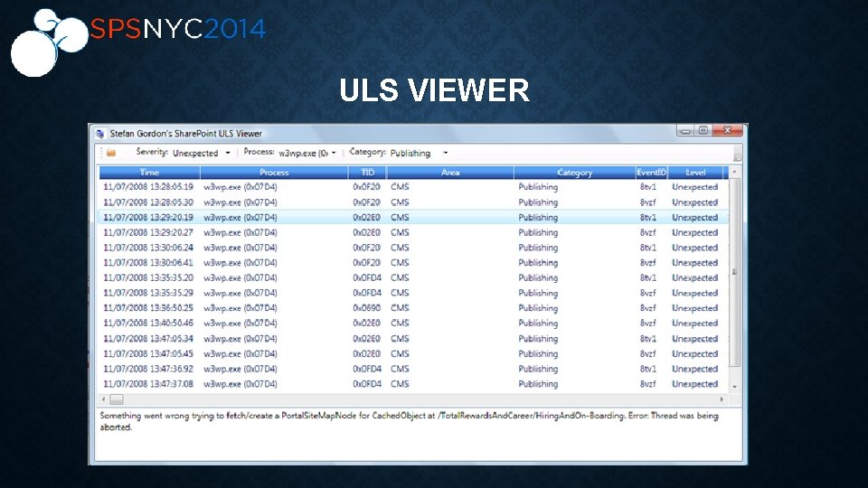Click the horizontal scrollbar right arrow
The width and height of the screenshot is (868, 488).
pyautogui.click(x=722, y=399)
